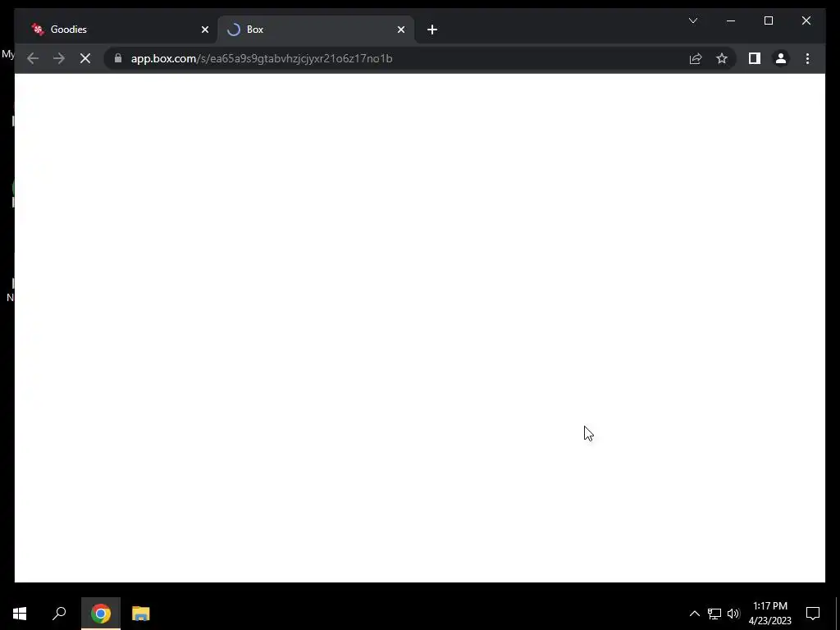Show hidden system tray icons
Viewport: 840px width, 630px height.
694,614
